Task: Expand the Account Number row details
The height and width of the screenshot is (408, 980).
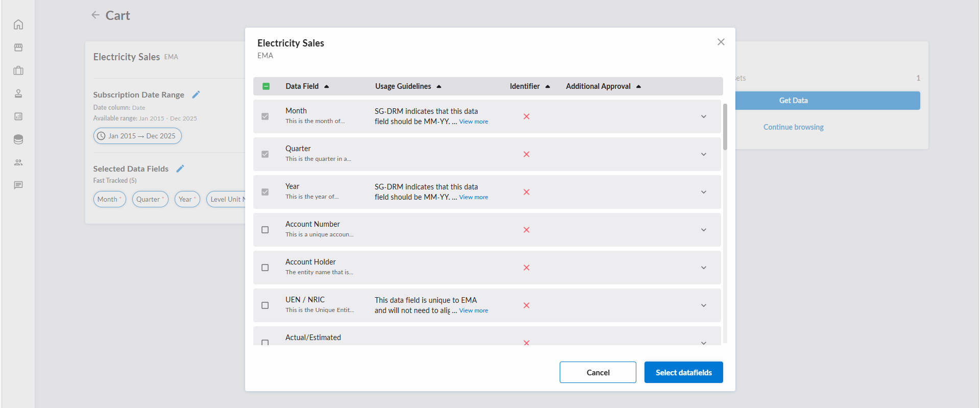Action: point(704,230)
